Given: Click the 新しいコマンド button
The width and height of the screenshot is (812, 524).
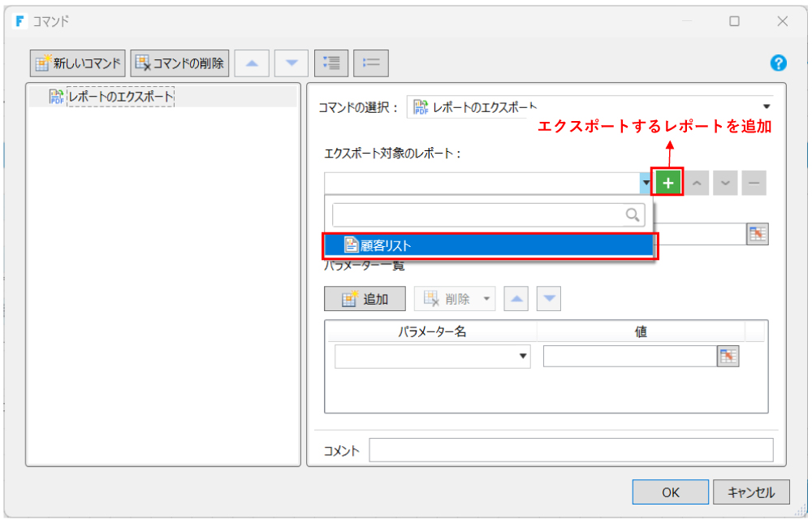Looking at the screenshot, I should pos(78,63).
